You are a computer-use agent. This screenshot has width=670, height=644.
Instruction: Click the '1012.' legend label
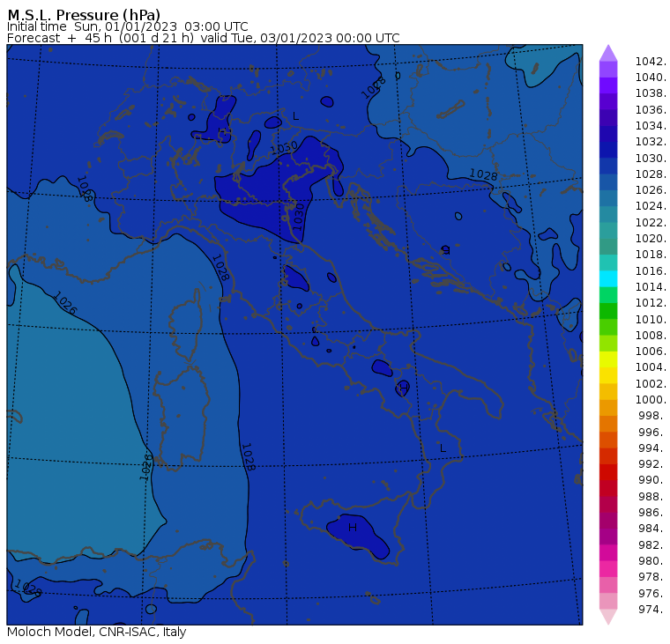[651, 303]
